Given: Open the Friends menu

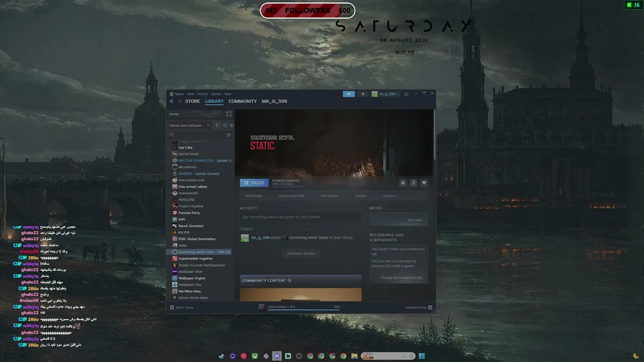Looking at the screenshot, I should point(203,94).
